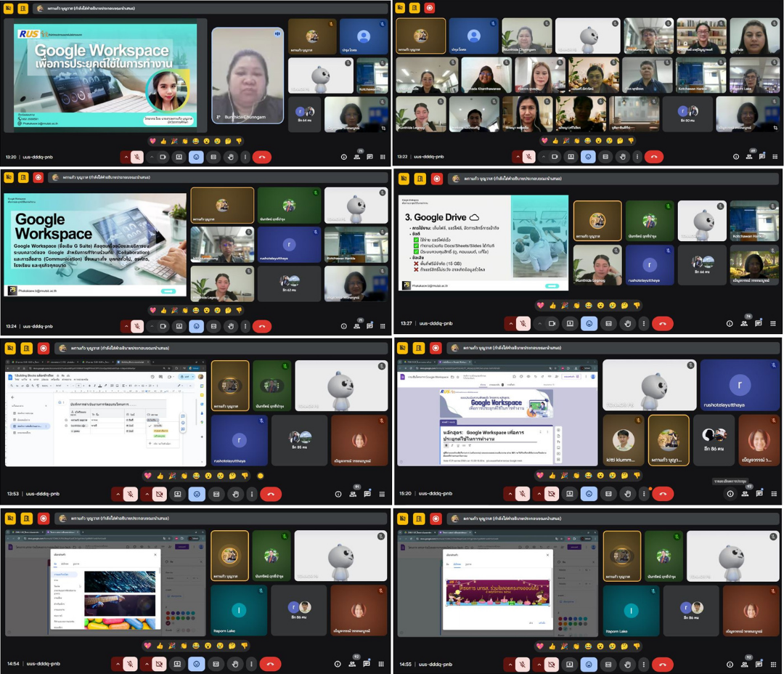Click emoji reactions button in 14:55 meeting
This screenshot has height=674, width=784.
(x=589, y=664)
